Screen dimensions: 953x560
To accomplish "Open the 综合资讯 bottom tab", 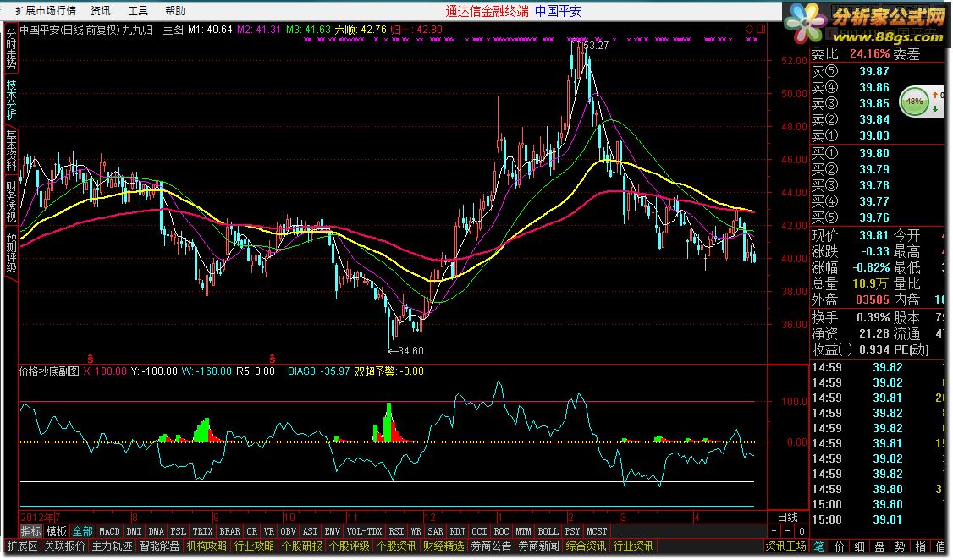I will pos(586,546).
